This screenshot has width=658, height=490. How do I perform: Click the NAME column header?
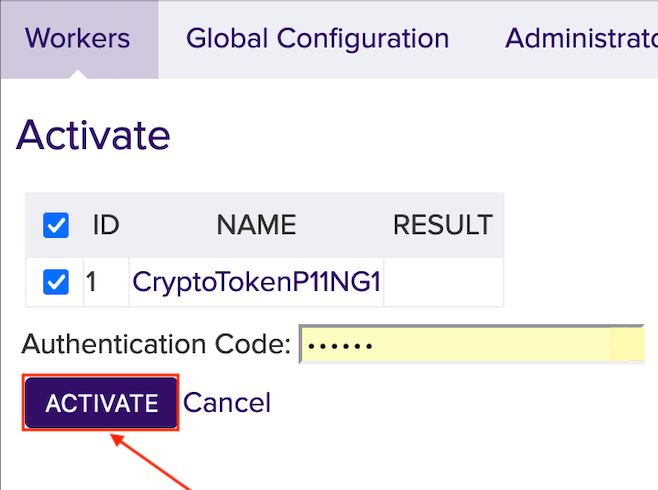click(x=256, y=225)
